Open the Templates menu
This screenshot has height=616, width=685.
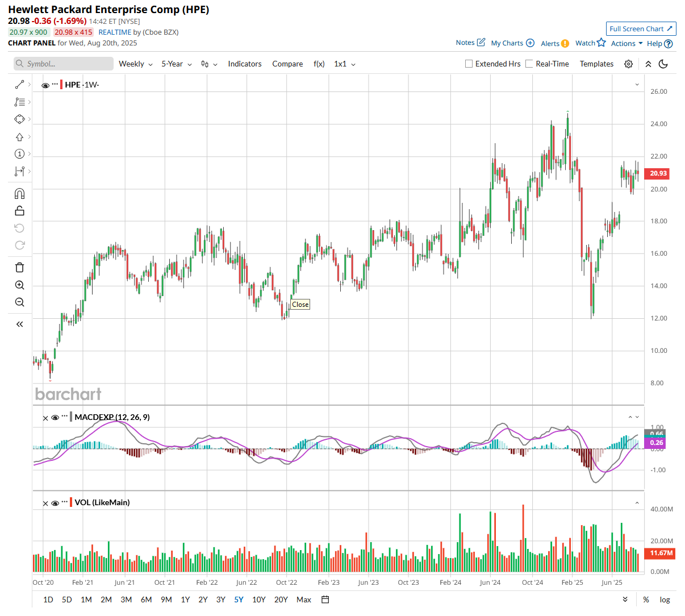(596, 64)
